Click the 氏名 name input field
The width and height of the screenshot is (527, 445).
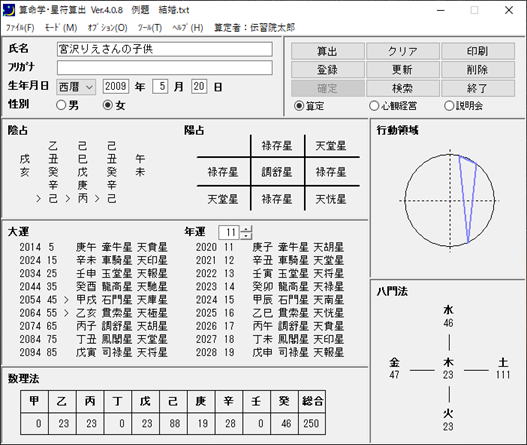coord(165,49)
